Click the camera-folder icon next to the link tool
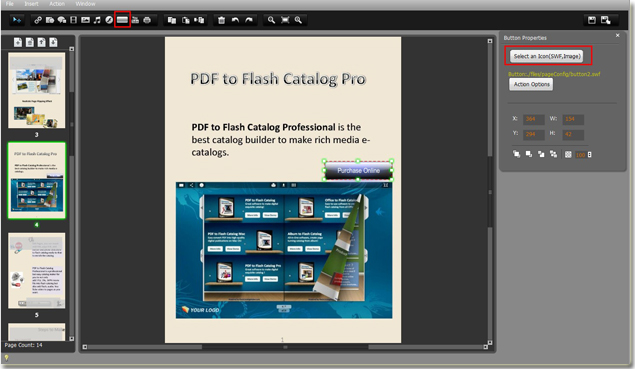 50,20
